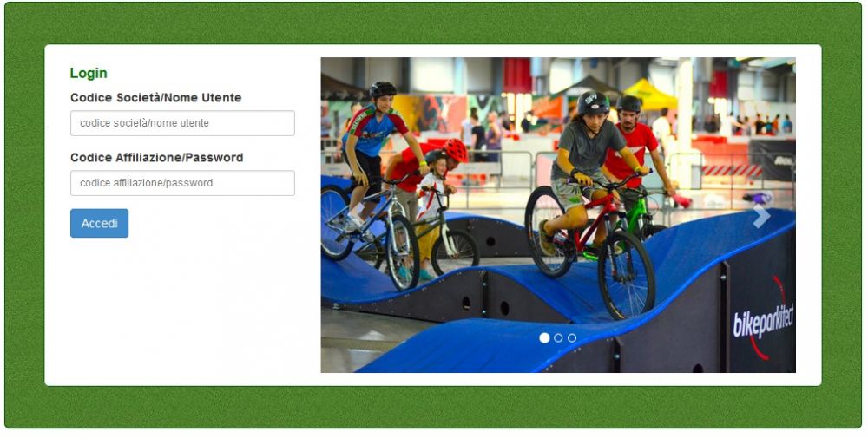Select the third carousel indicator dot
Screen dimensions: 868x438
point(572,338)
